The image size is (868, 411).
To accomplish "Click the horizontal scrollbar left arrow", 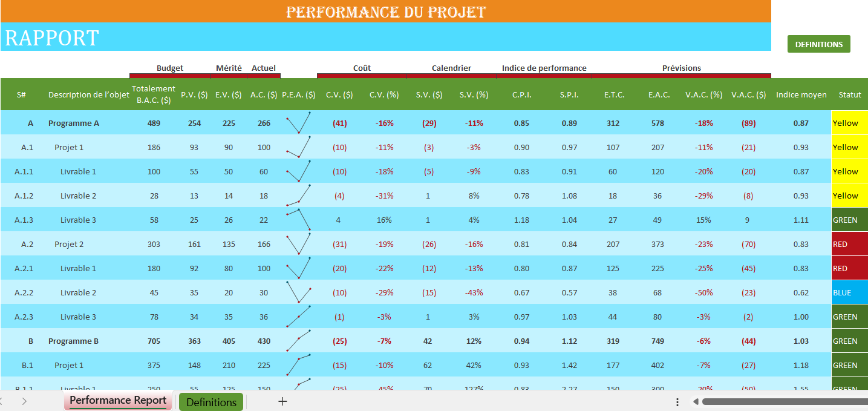I will [696, 402].
